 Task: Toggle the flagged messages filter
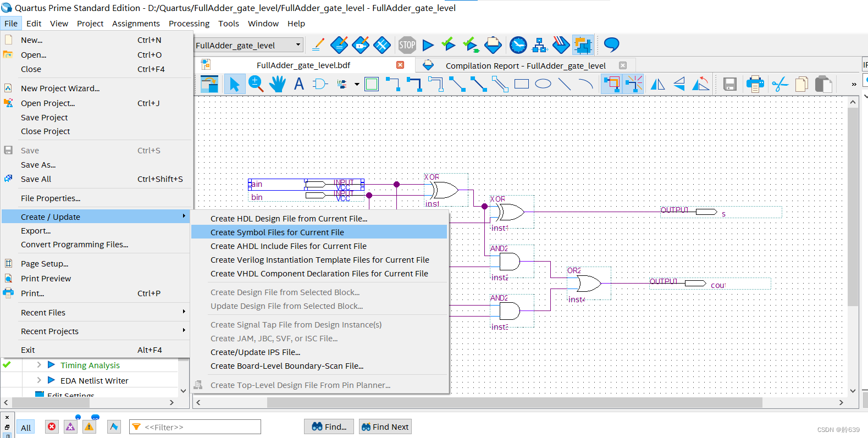point(114,427)
